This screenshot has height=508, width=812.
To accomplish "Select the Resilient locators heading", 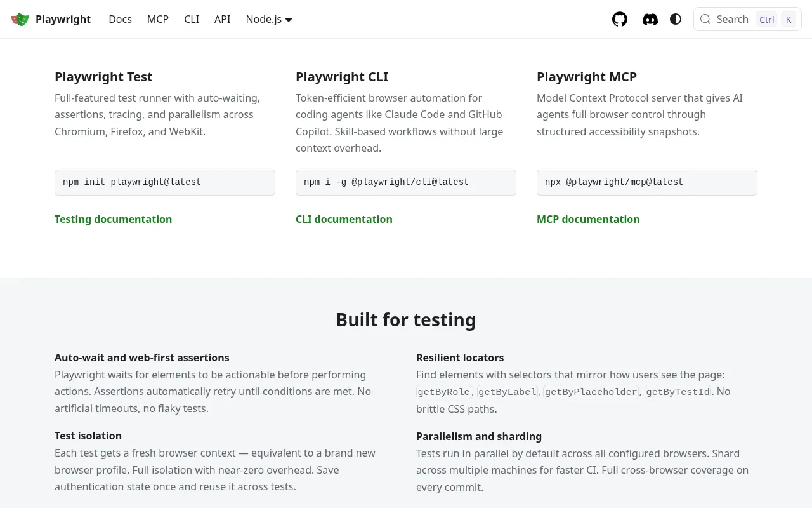I will click(x=460, y=358).
